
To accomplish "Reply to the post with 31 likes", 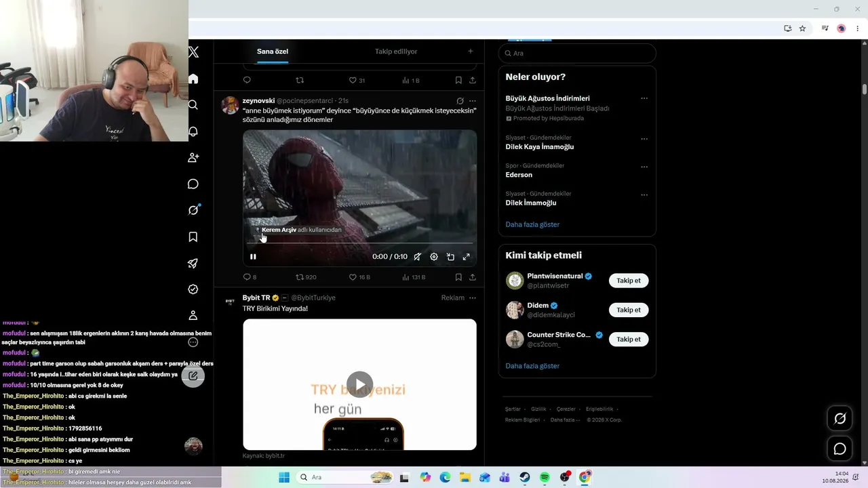I will coord(247,81).
